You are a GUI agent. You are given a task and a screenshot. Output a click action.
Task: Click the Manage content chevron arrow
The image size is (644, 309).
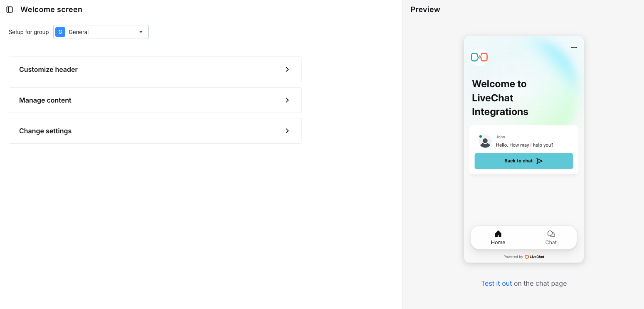(287, 100)
